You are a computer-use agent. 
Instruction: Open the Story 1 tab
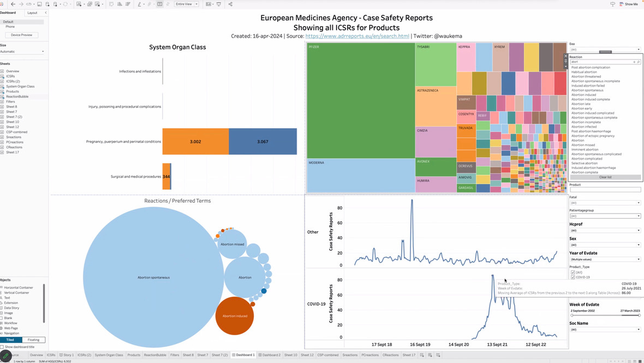[67, 355]
